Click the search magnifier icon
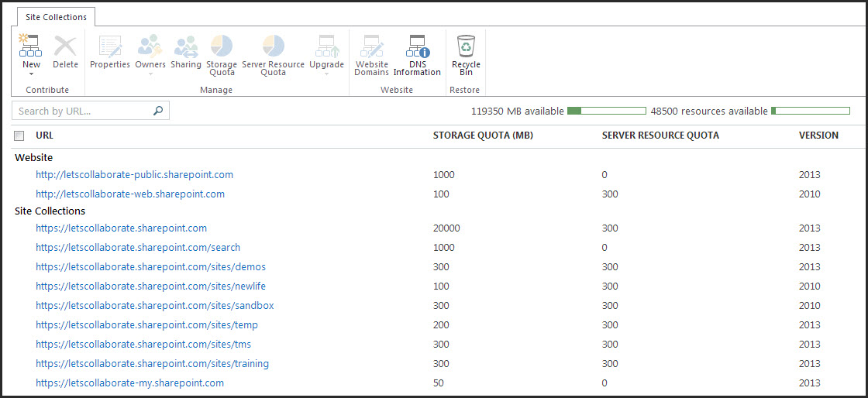 (x=158, y=112)
